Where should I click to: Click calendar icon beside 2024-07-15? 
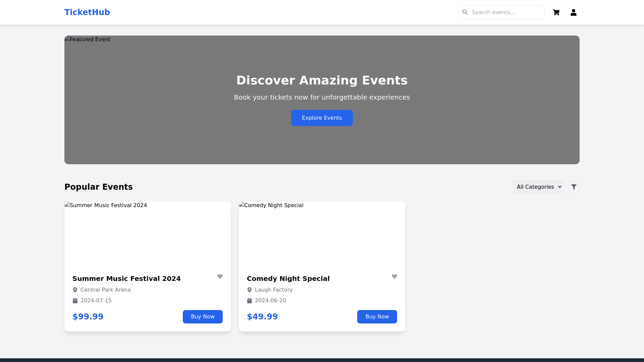pos(75,301)
